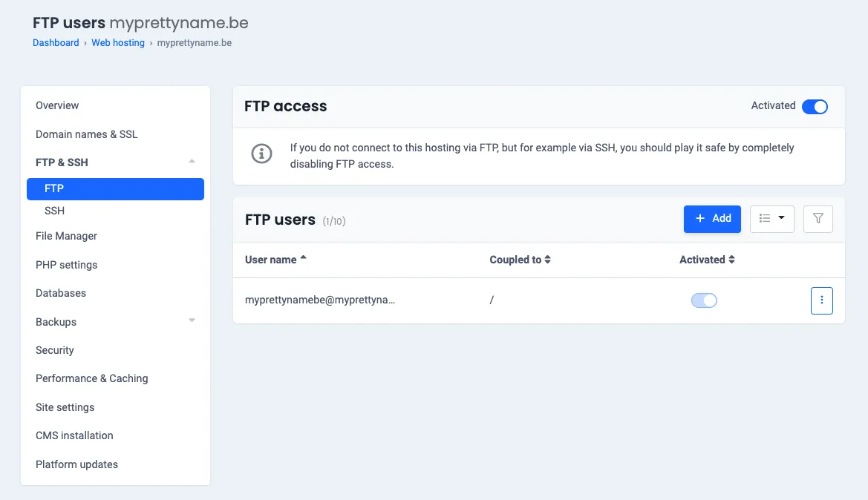This screenshot has height=500, width=868.
Task: Click the myprettynamebe user name row
Action: tap(320, 300)
